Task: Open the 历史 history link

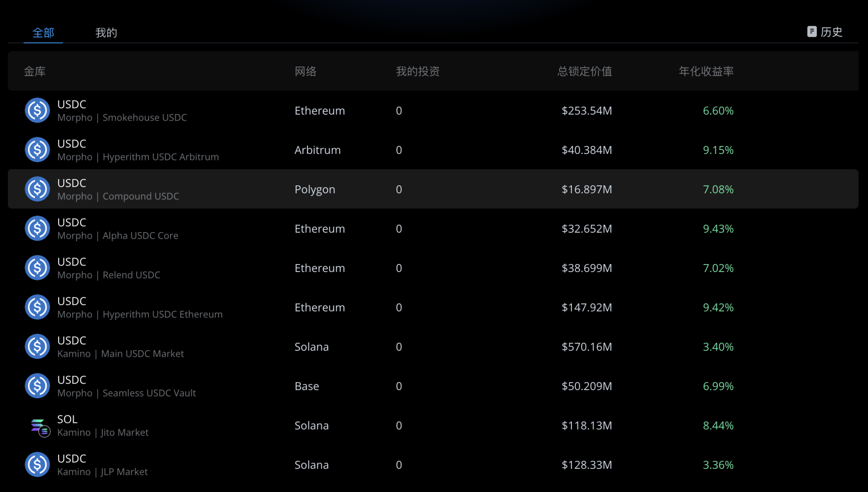Action: pyautogui.click(x=831, y=32)
